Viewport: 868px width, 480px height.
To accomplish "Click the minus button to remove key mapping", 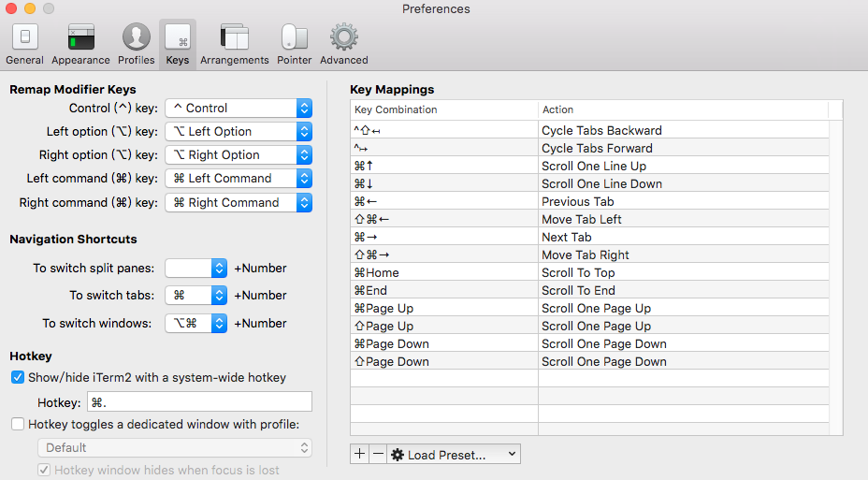I will coord(377,455).
